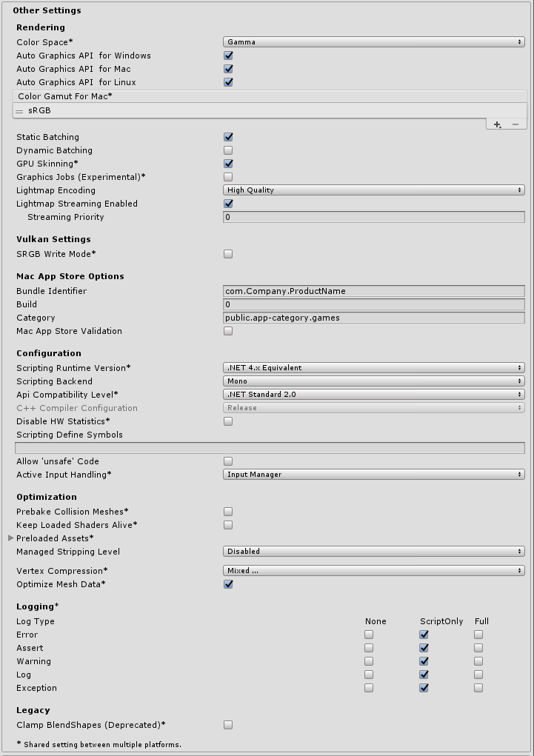Open the Scripting Backend dropdown
The image size is (534, 756).
(x=373, y=381)
